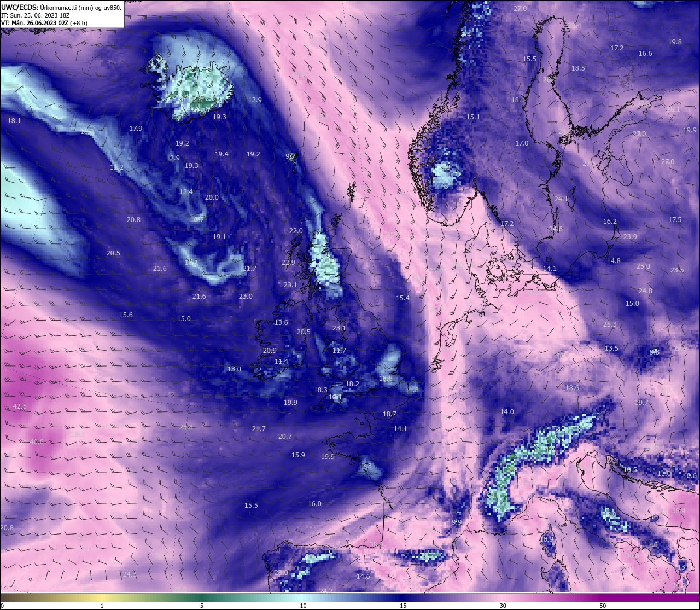Click the 9.7 value near the Faroe Islands
The width and height of the screenshot is (700, 610).
pos(290,156)
